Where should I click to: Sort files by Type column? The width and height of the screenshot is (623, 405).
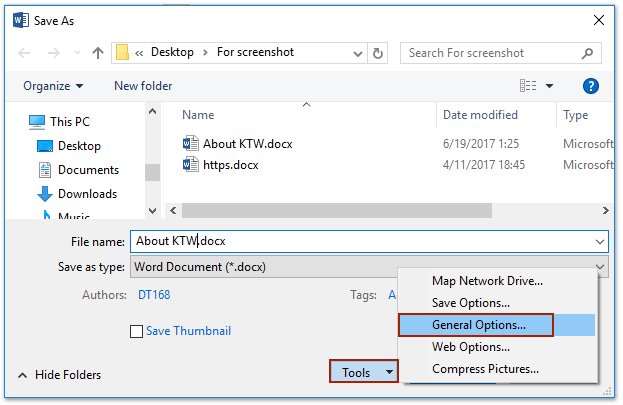pos(575,115)
